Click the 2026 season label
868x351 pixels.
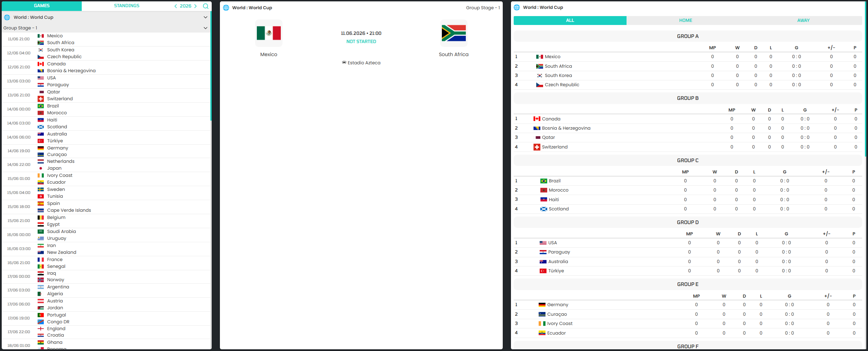186,6
